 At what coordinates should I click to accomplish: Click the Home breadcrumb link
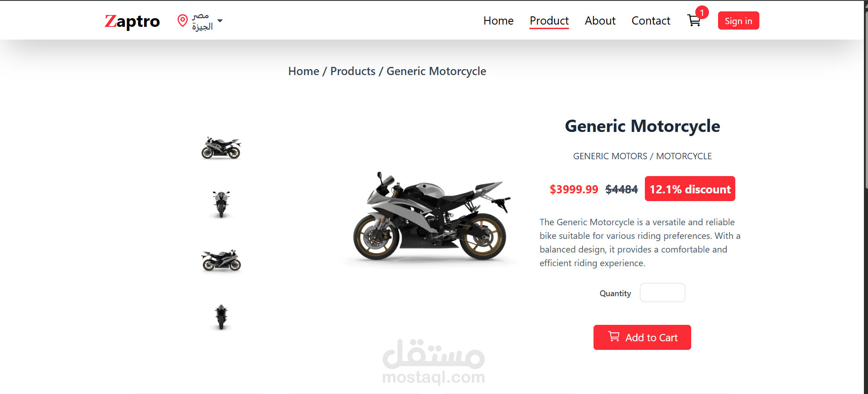coord(304,71)
